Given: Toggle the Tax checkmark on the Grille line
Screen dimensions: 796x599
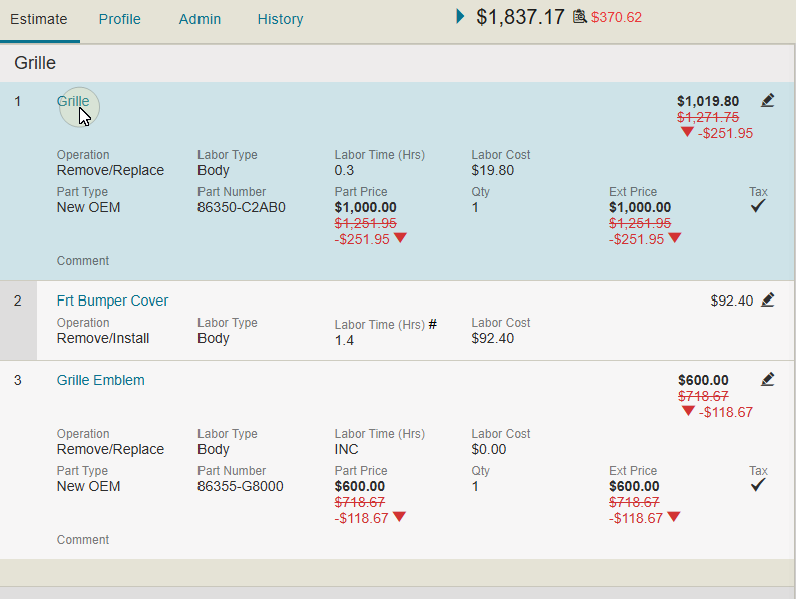Looking at the screenshot, I should click(758, 206).
